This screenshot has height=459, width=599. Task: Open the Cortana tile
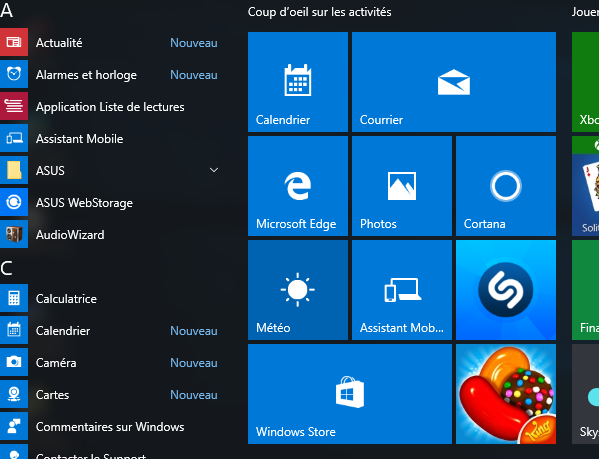point(506,186)
